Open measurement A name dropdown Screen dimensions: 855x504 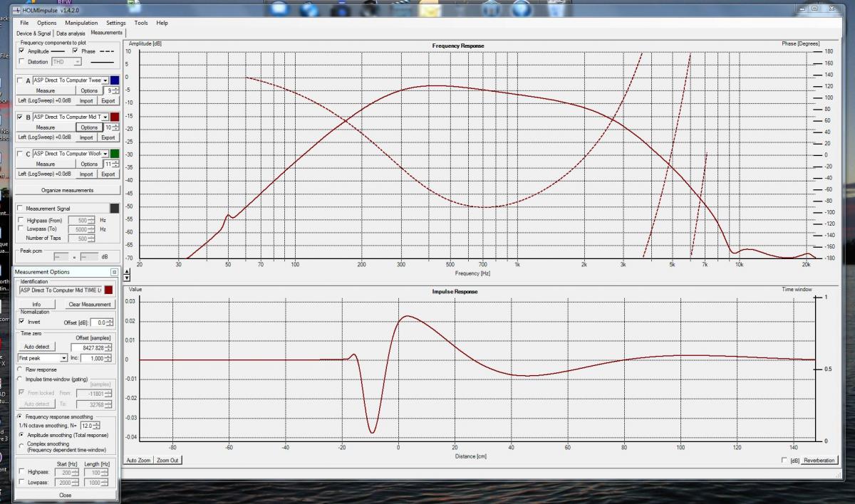tap(105, 80)
